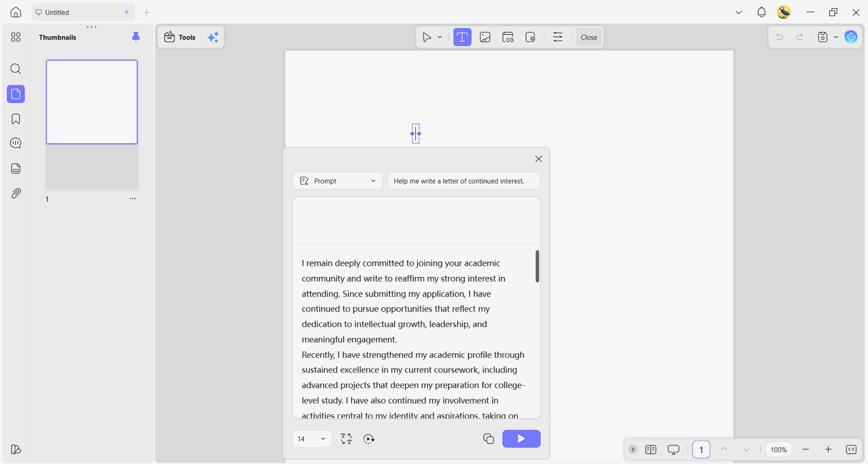Screen dimensions: 868x464
Task: Open the Search panel in sidebar
Action: 16,69
